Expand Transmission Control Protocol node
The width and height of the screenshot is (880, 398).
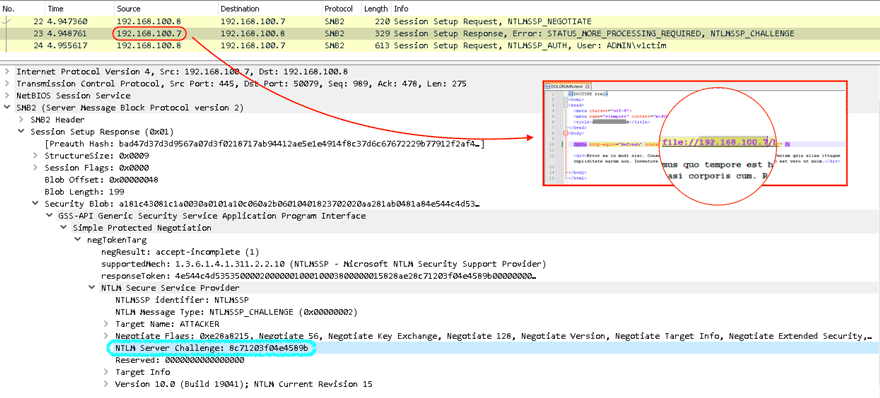coord(7,84)
